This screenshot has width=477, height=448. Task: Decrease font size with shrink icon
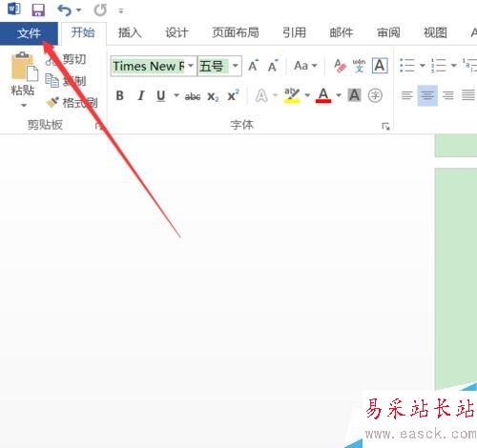(273, 66)
